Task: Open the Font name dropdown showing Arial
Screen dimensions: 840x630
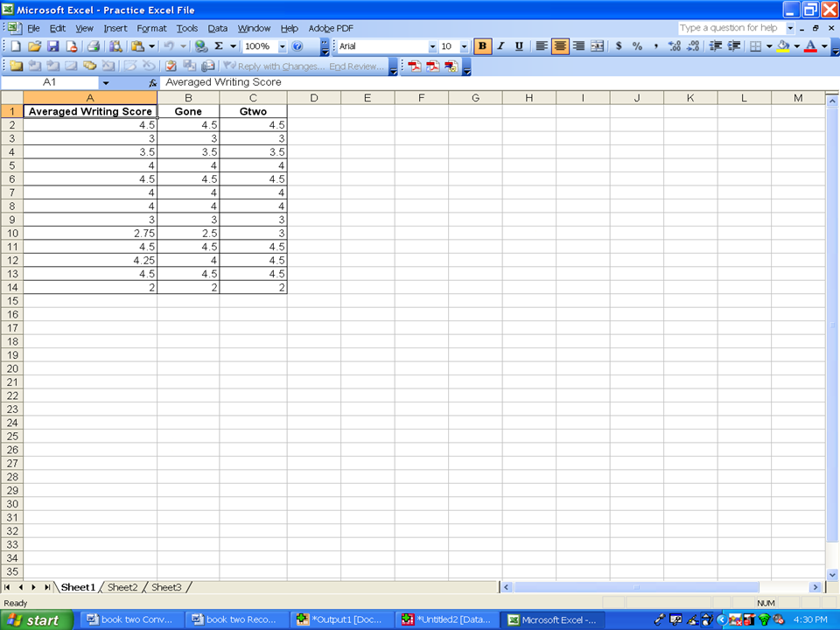Action: [x=432, y=46]
